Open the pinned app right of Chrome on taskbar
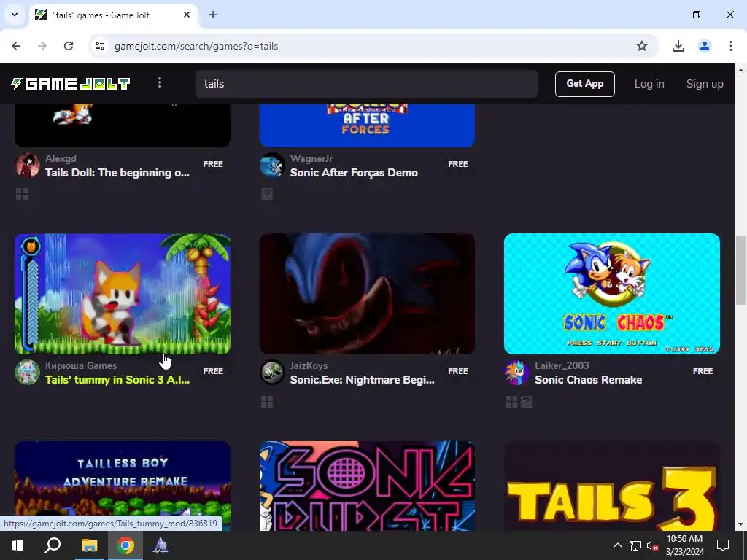The height and width of the screenshot is (560, 747). tap(160, 545)
